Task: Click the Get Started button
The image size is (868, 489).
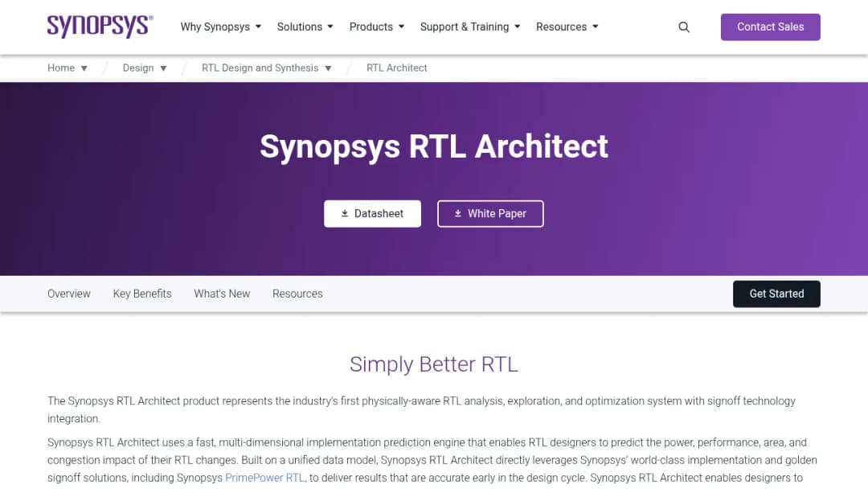Action: (x=776, y=294)
